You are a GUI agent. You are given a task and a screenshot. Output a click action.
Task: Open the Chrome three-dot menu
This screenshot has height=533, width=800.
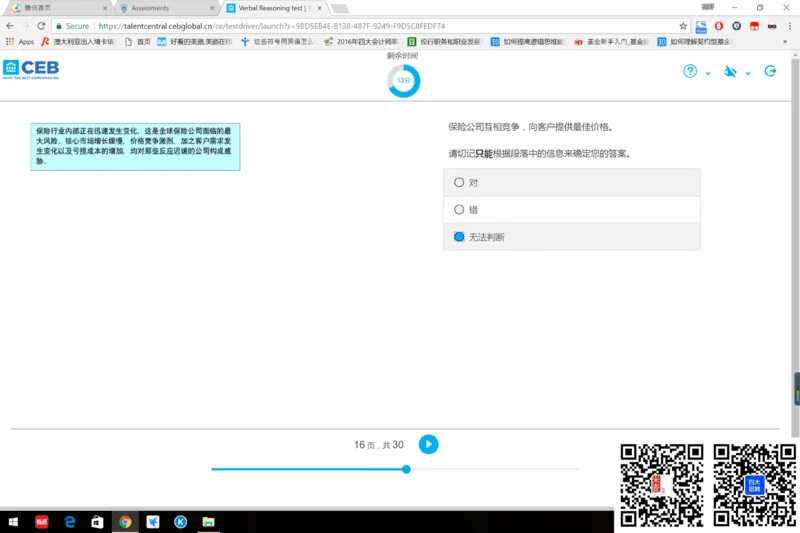[790, 26]
